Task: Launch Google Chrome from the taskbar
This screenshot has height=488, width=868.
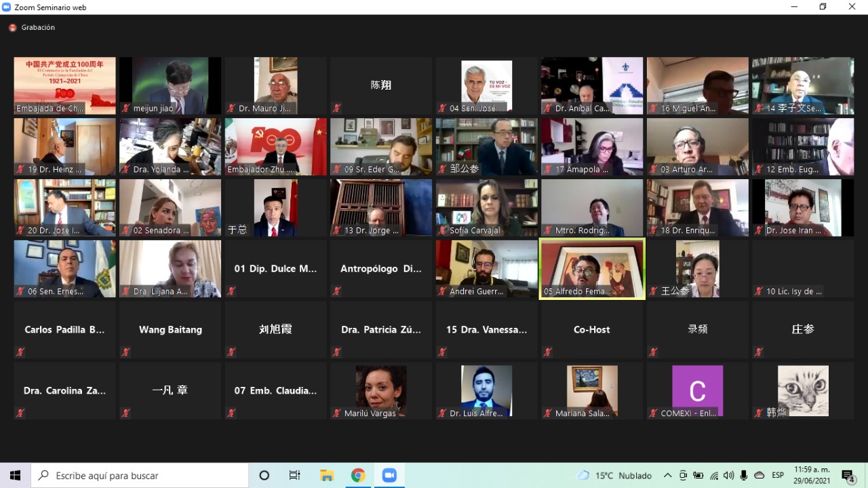Action: point(358,476)
